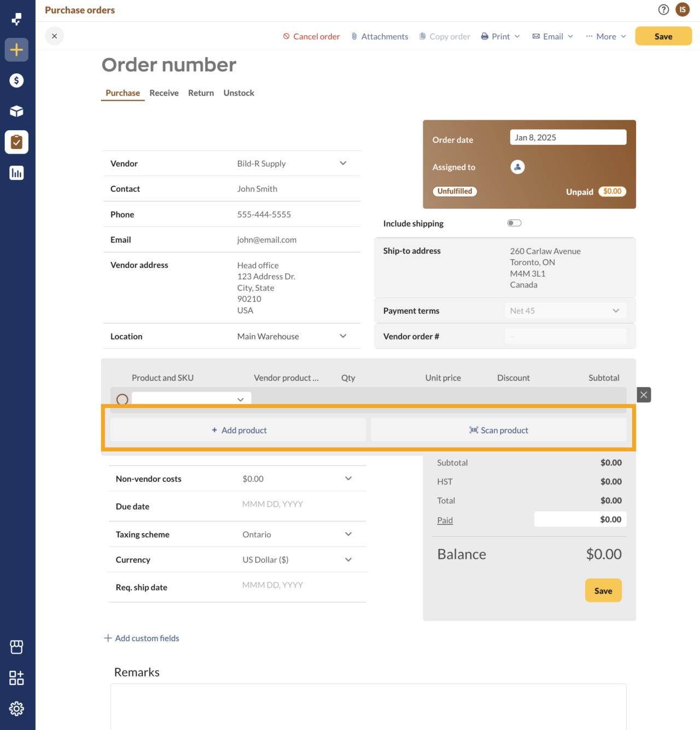Select the radio button on the product row

(x=122, y=399)
